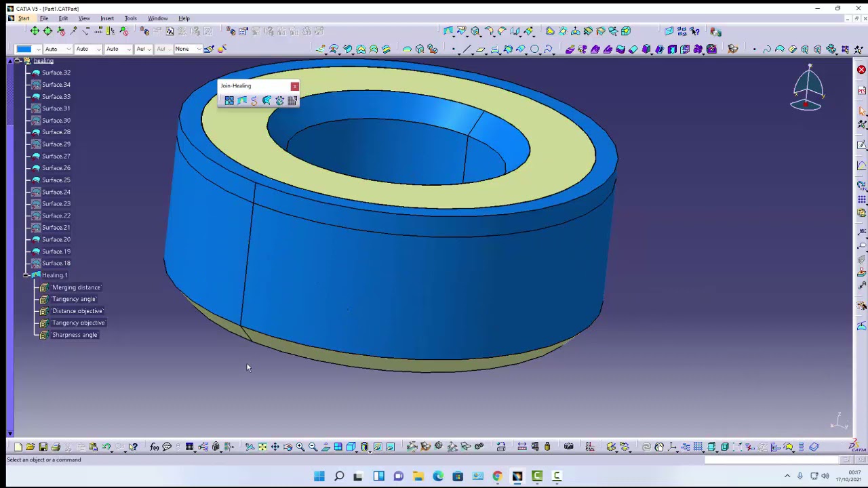Select the Tangency angle parameter

pyautogui.click(x=74, y=299)
